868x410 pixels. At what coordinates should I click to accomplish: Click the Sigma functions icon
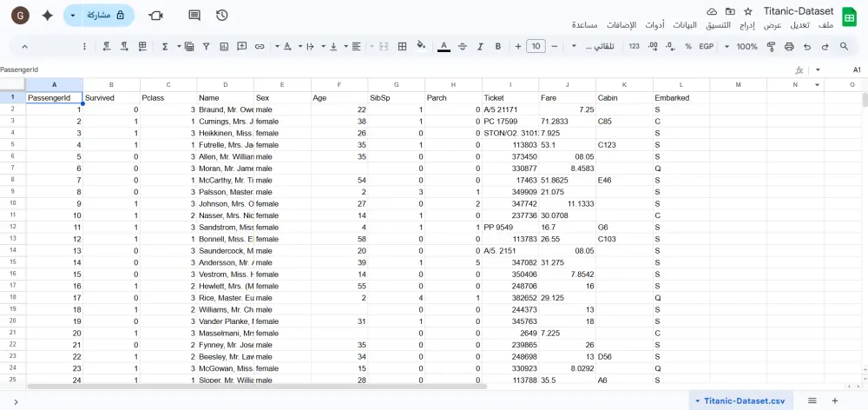click(164, 47)
